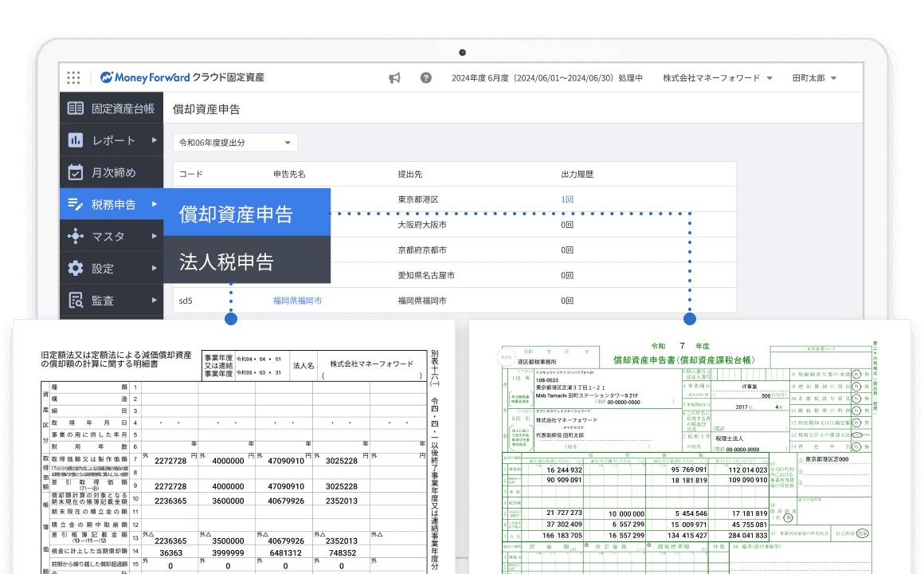
Task: Click the 設定 gear icon
Action: [x=76, y=269]
